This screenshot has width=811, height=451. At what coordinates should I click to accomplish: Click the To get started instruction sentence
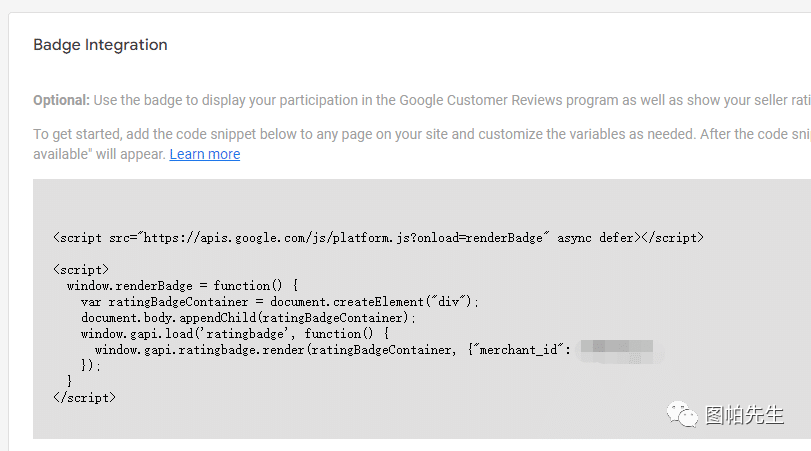(x=400, y=134)
